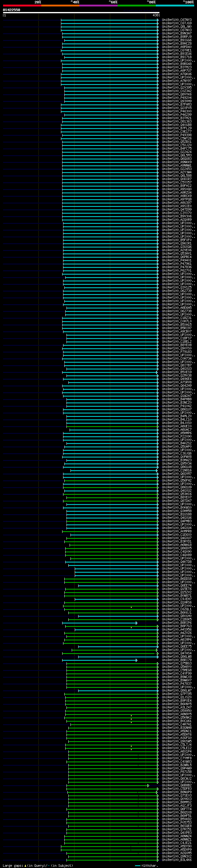The width and height of the screenshot is (197, 868).
Task: Open hit UniRef100_C6TJG9
Action: click(x=176, y=23)
